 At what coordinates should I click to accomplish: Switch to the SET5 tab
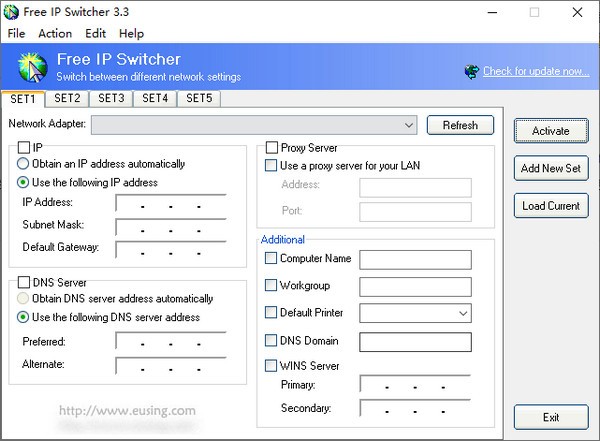click(x=199, y=98)
